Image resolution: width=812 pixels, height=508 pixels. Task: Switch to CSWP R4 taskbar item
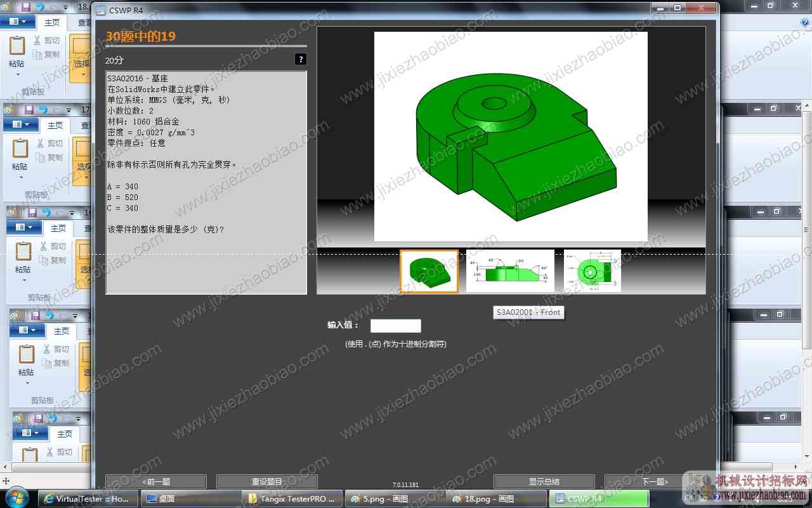click(599, 498)
